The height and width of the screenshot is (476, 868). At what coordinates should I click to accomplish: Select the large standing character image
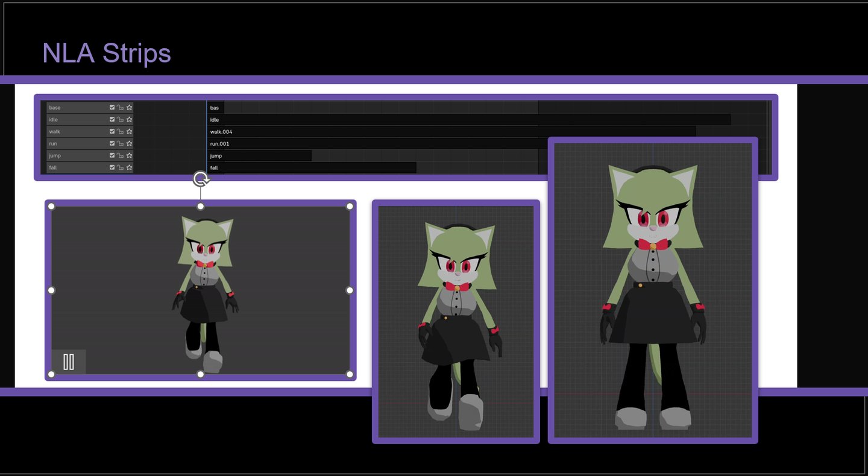tap(653, 290)
